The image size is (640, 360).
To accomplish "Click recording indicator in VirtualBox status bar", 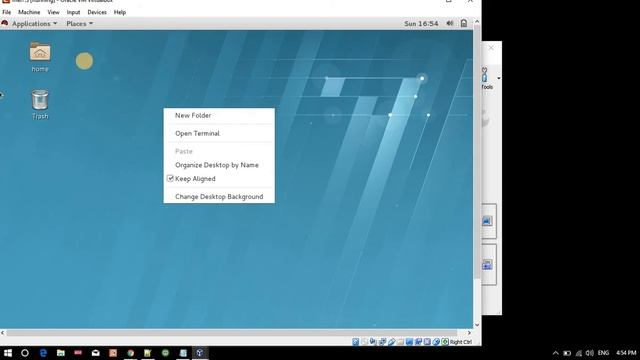I will tap(418, 342).
